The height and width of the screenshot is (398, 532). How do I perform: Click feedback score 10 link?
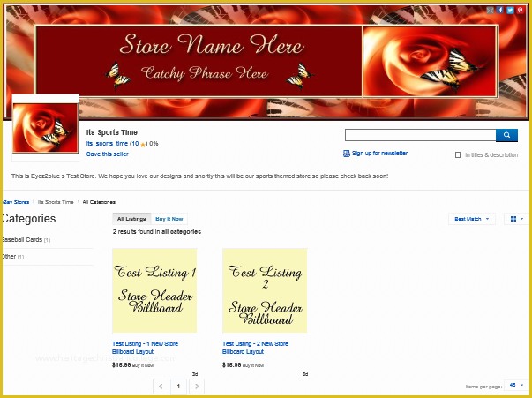click(x=135, y=144)
